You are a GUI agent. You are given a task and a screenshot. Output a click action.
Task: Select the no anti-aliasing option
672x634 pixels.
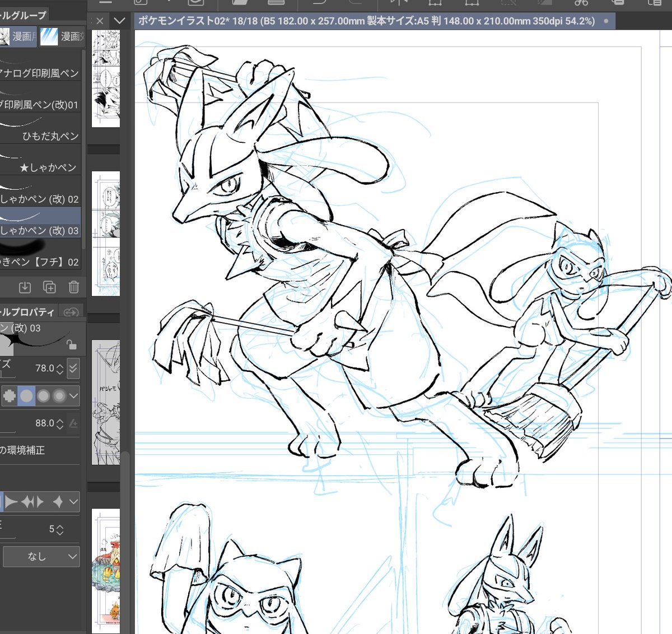(10, 396)
